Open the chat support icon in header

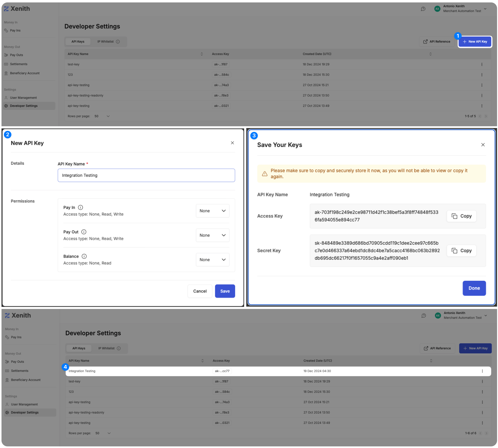pos(423,9)
